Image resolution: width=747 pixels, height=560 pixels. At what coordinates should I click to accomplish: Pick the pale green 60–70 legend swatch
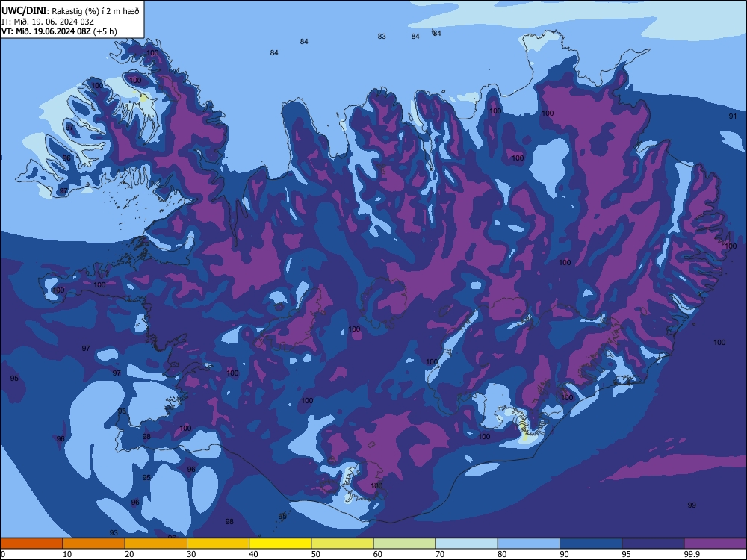click(x=404, y=544)
